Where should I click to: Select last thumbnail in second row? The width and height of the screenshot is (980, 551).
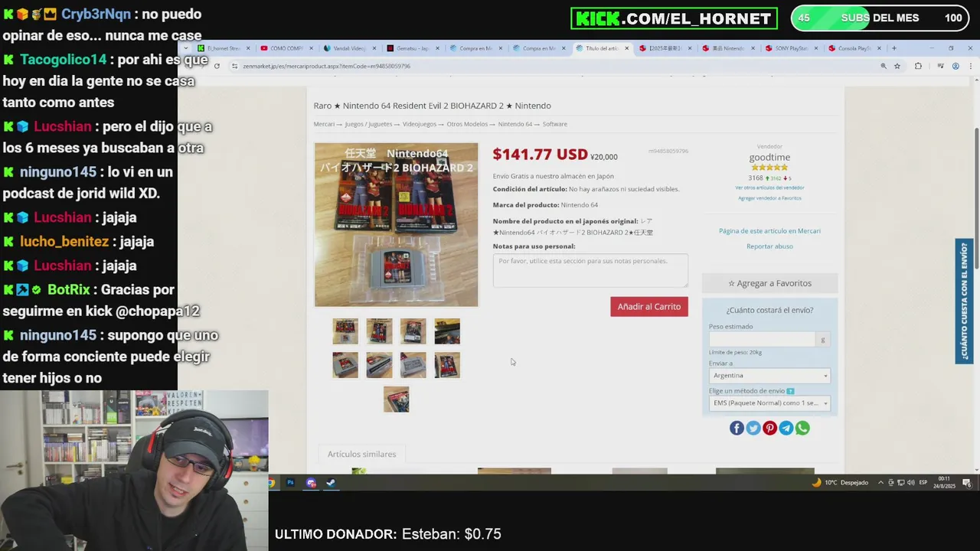click(x=447, y=365)
